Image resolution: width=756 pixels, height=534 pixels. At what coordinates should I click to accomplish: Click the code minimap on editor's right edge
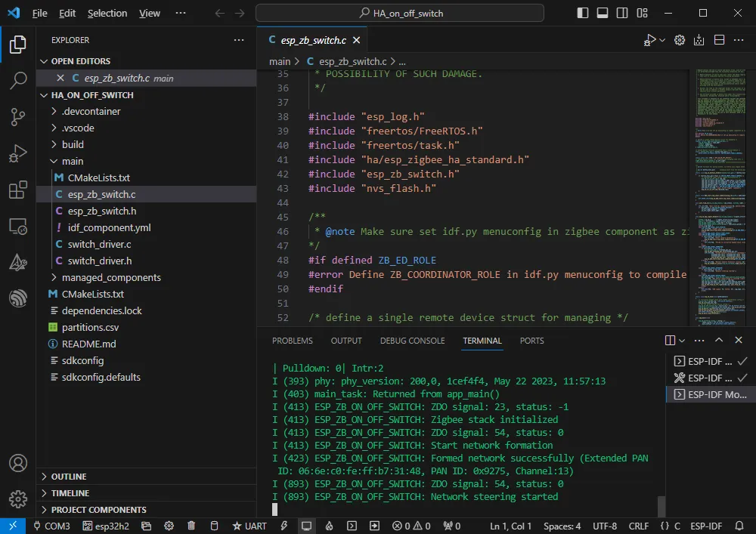pos(715,196)
